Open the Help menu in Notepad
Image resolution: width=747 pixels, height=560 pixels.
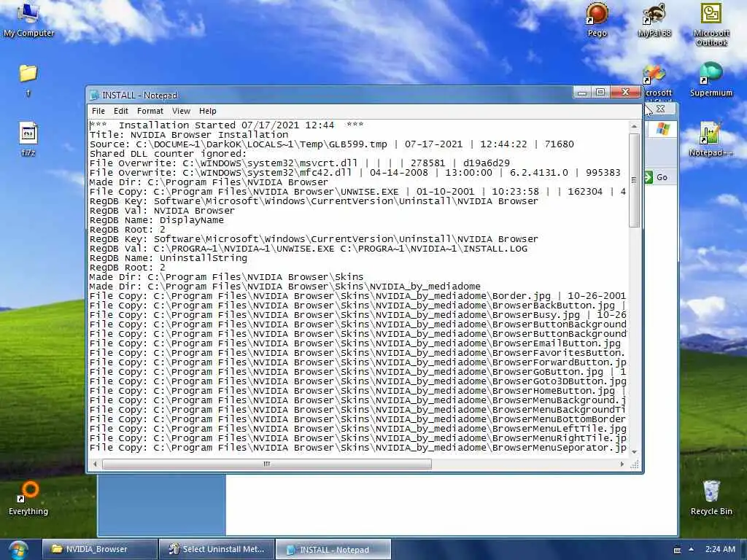[208, 111]
